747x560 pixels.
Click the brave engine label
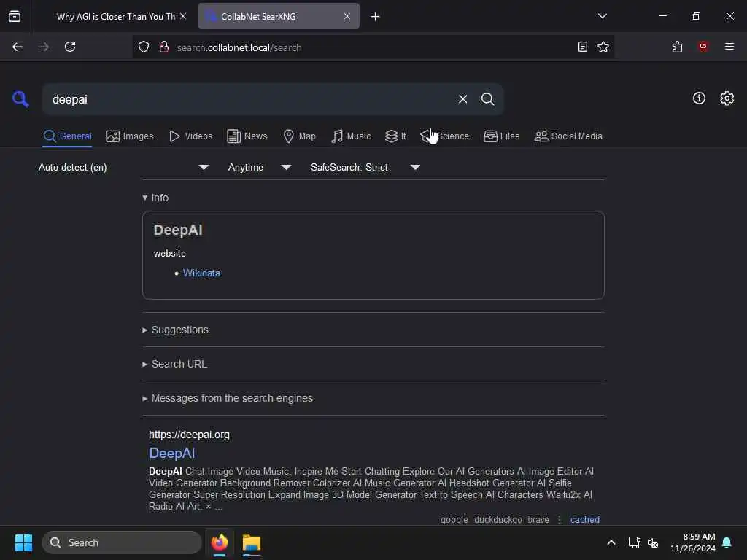coord(538,519)
